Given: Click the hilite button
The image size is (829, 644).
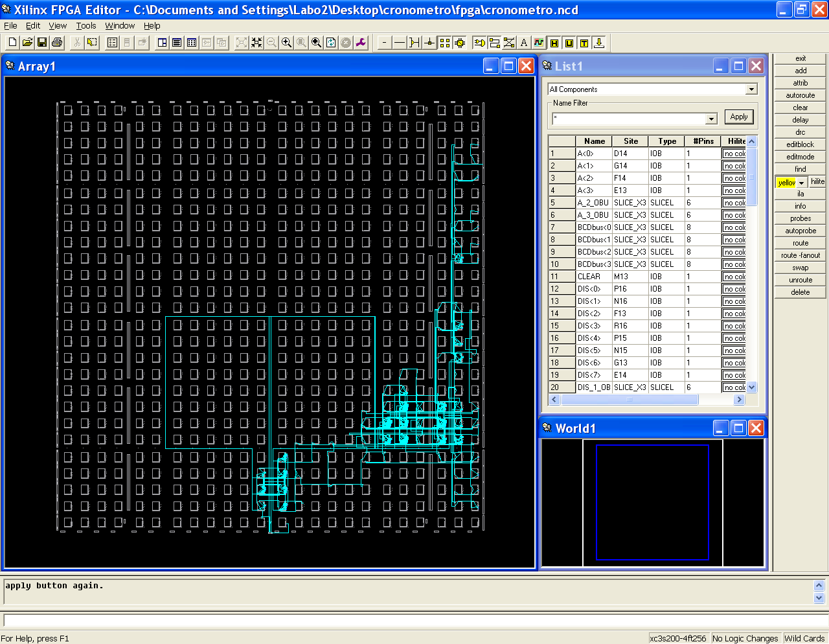Looking at the screenshot, I should click(x=817, y=182).
